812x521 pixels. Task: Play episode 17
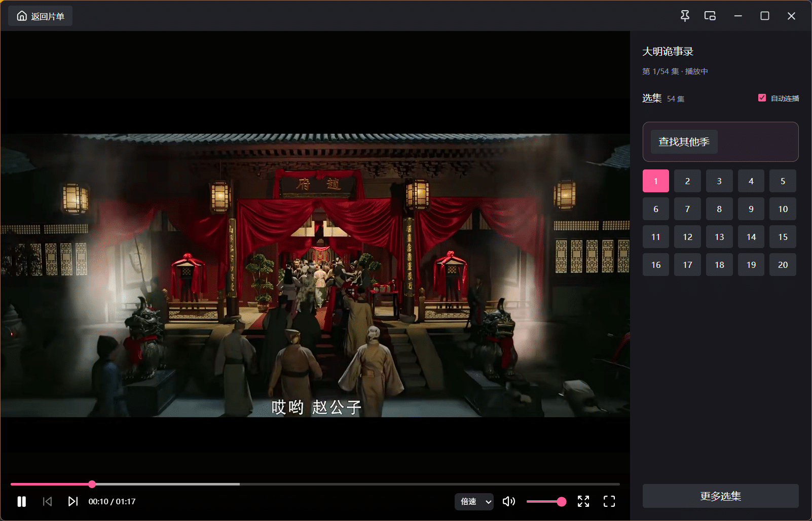(687, 265)
